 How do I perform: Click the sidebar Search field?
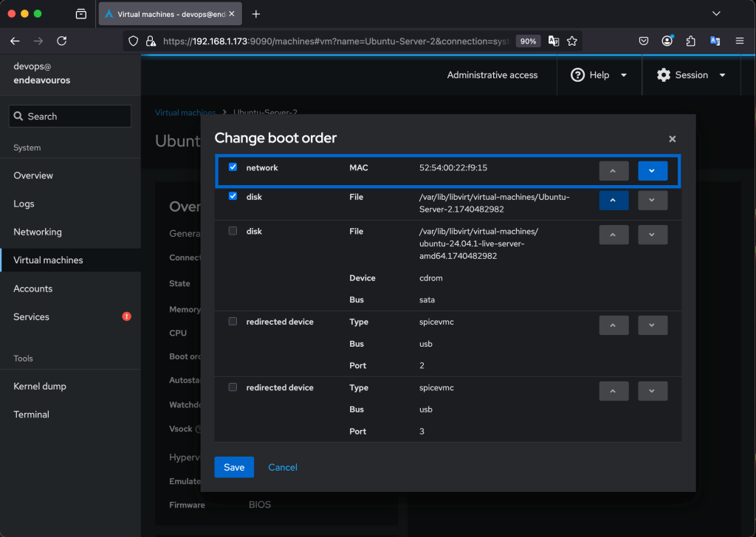point(70,117)
